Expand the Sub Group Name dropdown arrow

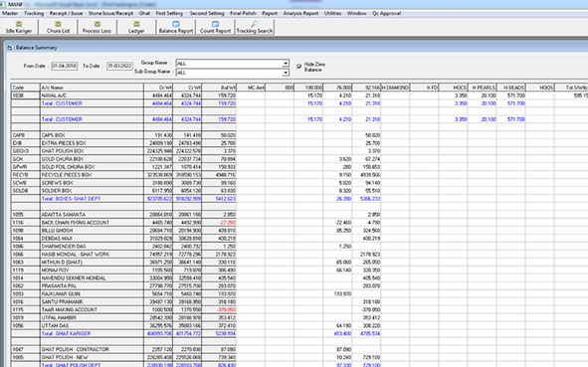(x=286, y=73)
